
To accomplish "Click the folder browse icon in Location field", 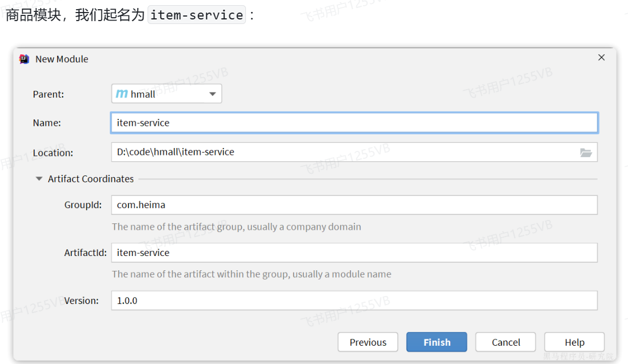I will coord(586,153).
